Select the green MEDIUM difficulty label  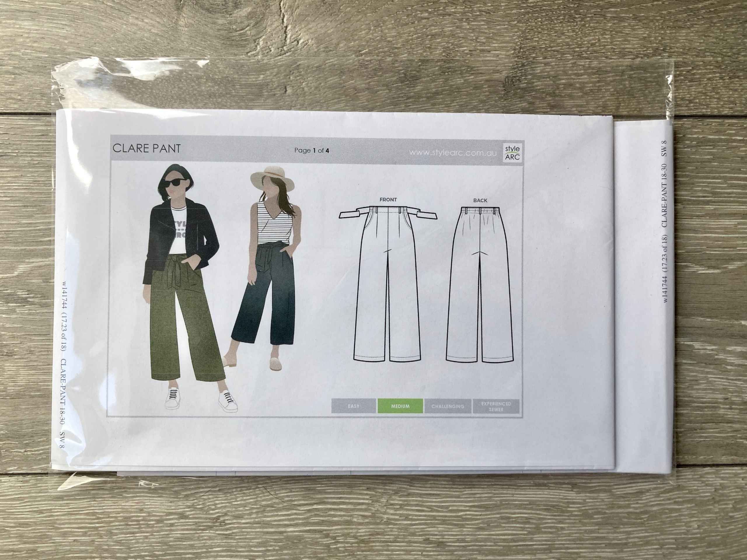[x=400, y=406]
